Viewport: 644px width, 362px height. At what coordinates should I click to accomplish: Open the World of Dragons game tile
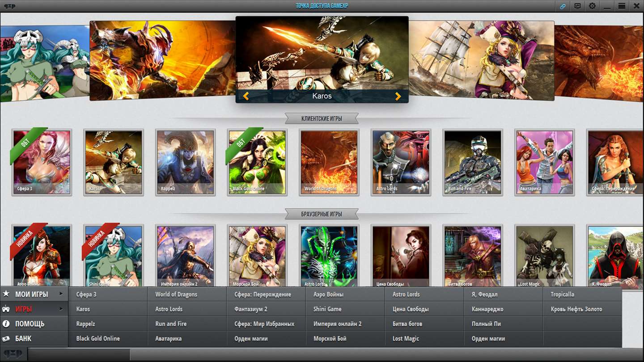329,162
